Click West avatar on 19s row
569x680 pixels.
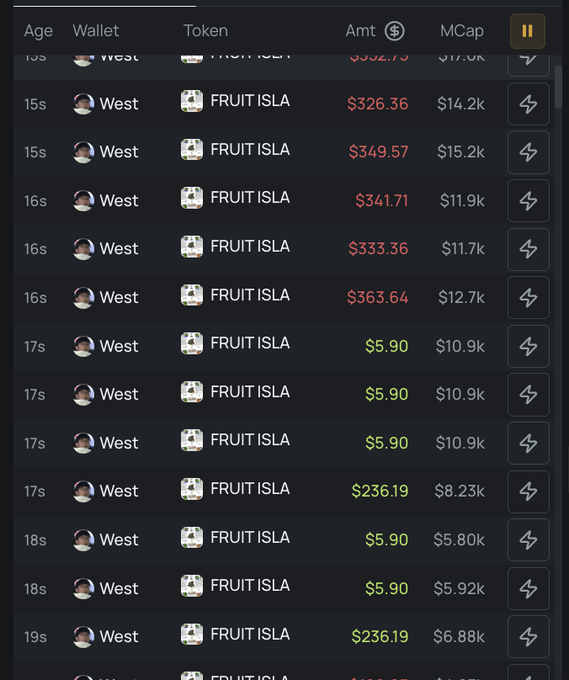tap(83, 637)
